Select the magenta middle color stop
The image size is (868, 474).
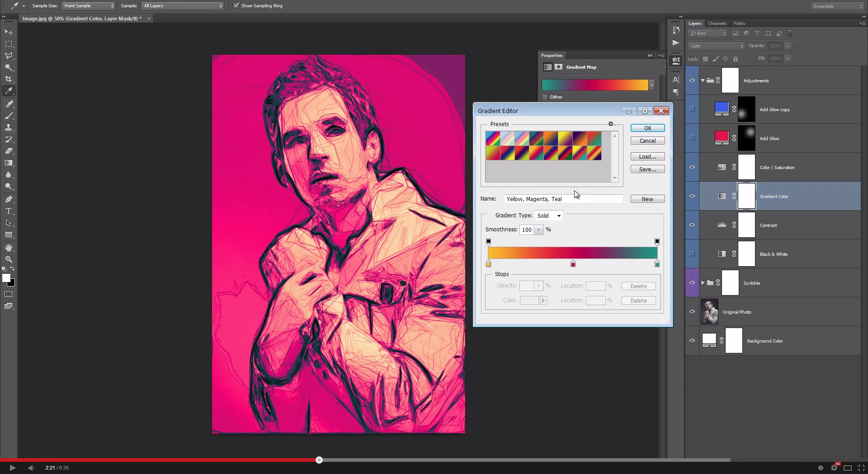tap(573, 264)
